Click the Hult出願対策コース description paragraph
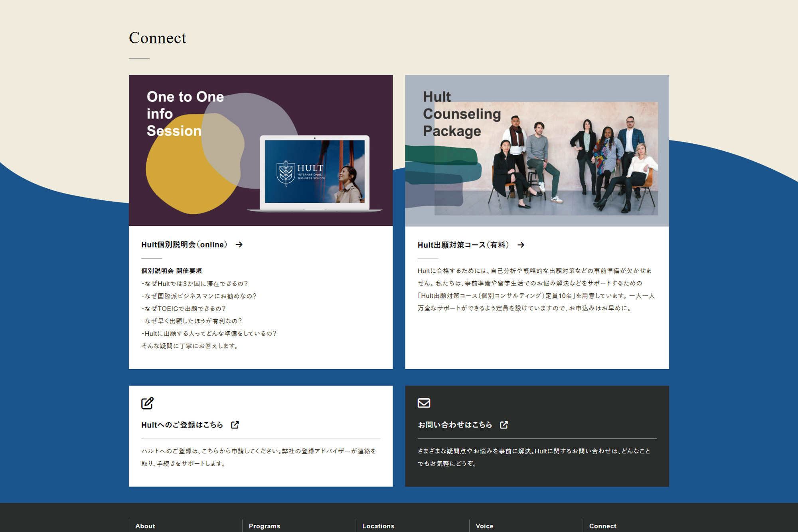 tap(536, 289)
